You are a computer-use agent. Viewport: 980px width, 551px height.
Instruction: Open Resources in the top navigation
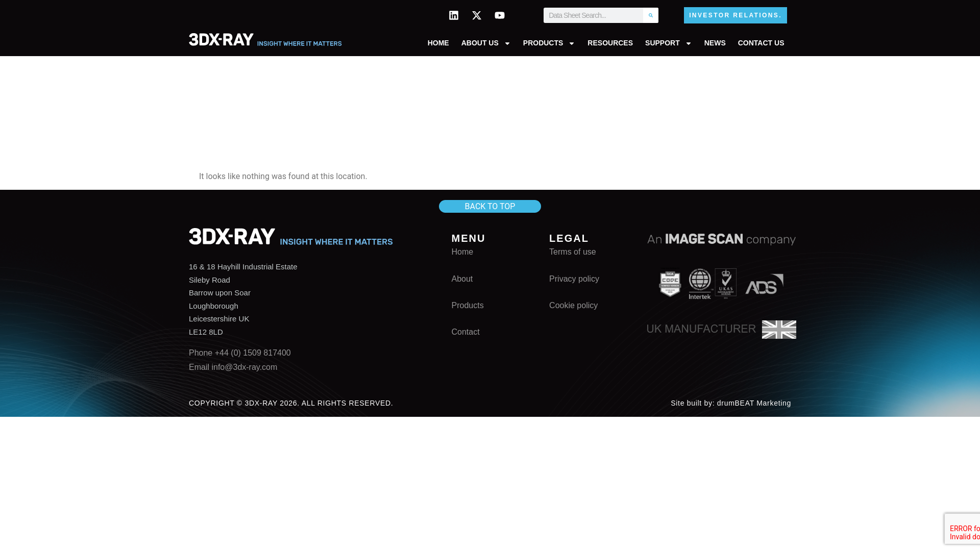(x=610, y=43)
